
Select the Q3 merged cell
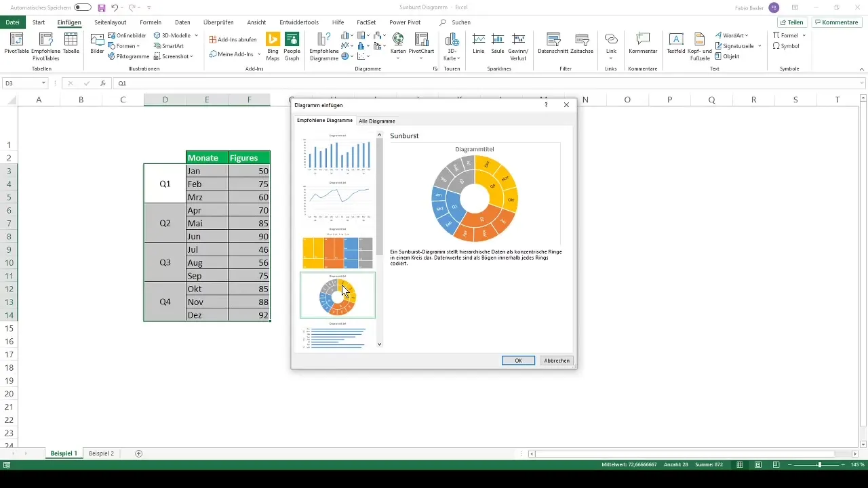click(x=165, y=262)
